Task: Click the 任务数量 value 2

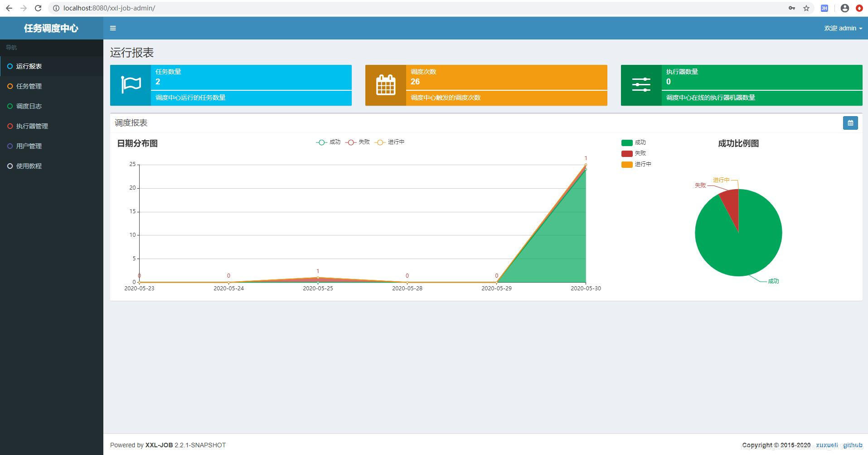Action: [158, 82]
